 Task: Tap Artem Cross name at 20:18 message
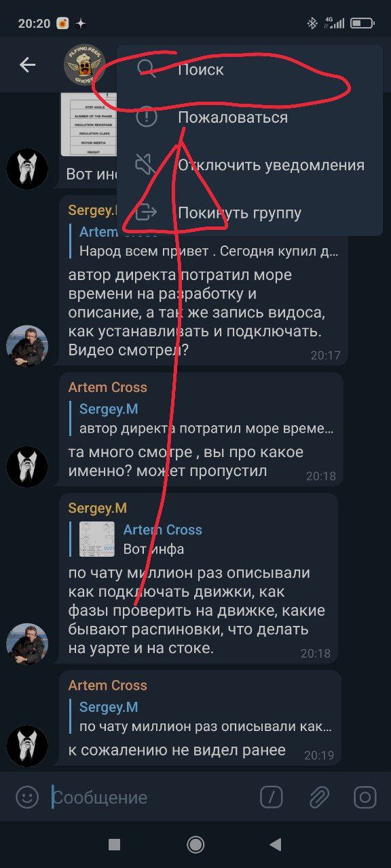[107, 387]
